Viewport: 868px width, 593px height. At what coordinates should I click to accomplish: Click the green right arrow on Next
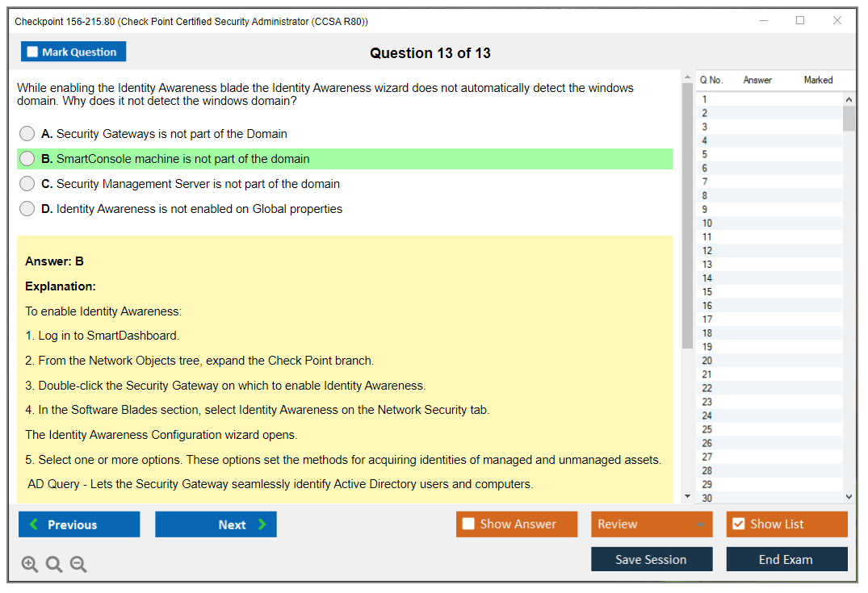coord(262,524)
